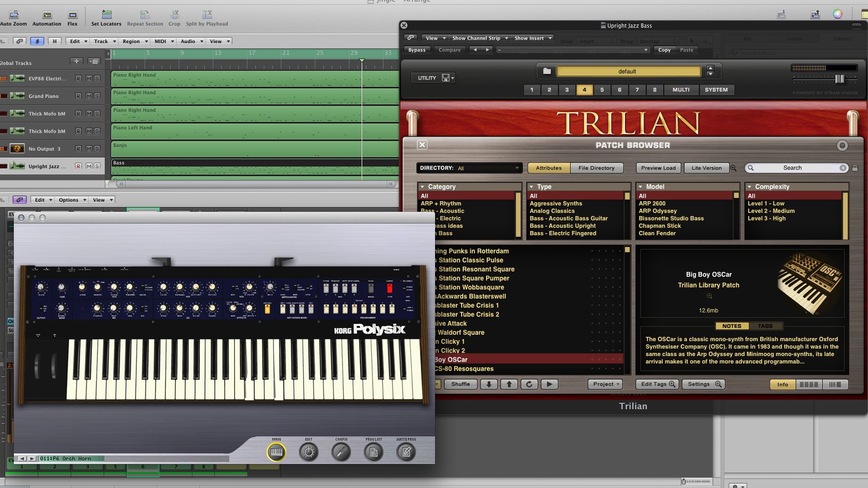
Task: Click the EVP88 Electric track instrument icon
Action: tap(17, 78)
